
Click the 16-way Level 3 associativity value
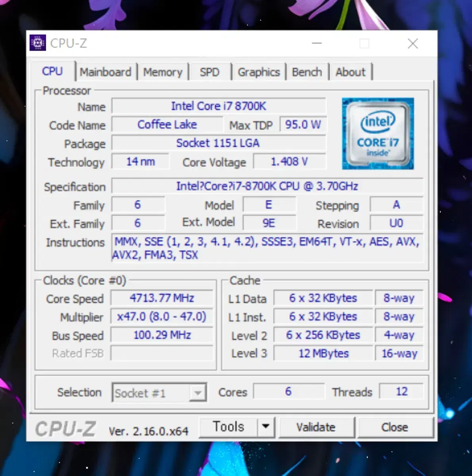point(399,353)
